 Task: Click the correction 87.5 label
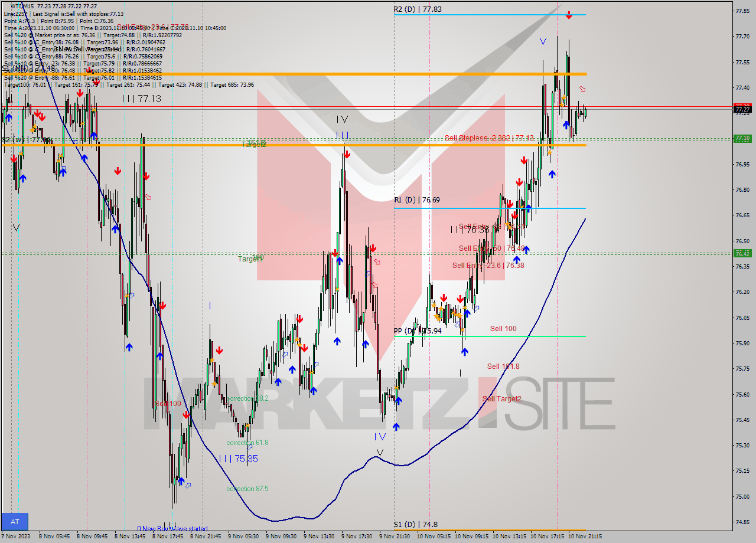point(247,489)
